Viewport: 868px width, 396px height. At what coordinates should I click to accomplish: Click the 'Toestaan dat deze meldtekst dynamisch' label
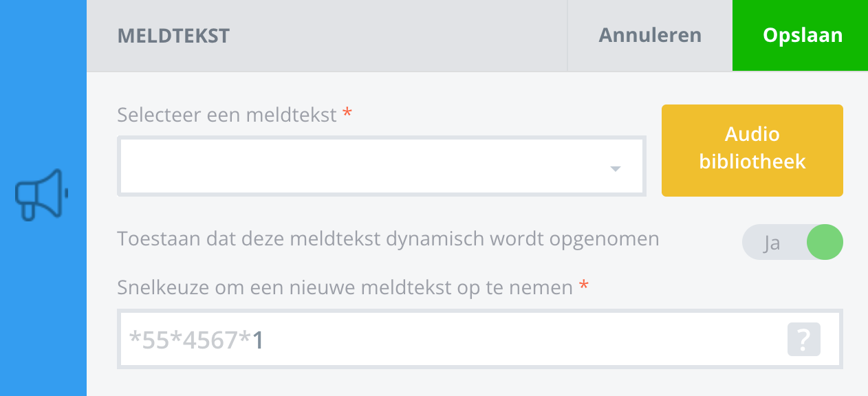tap(388, 239)
